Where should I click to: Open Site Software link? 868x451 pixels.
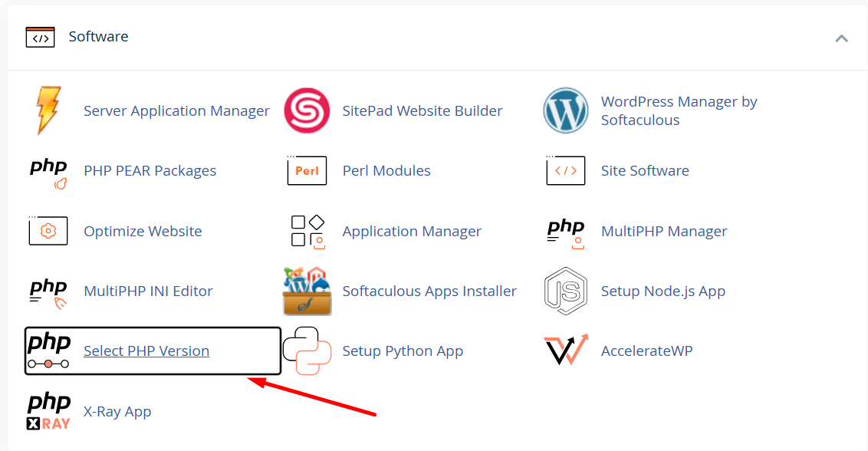click(x=645, y=170)
